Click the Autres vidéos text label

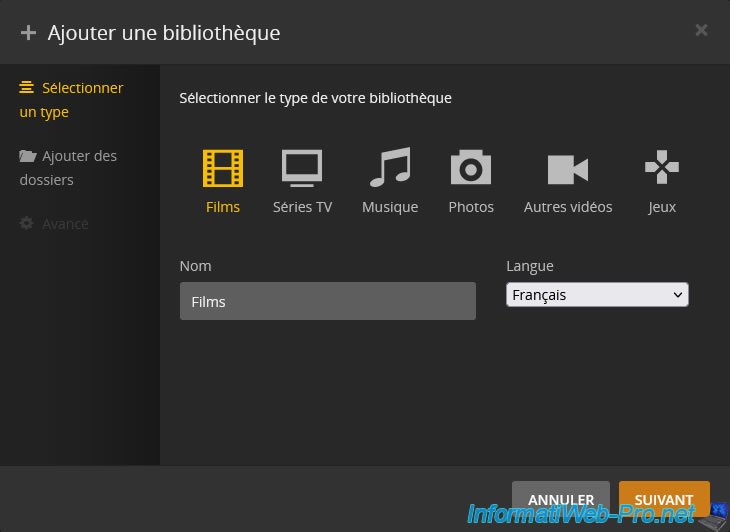tap(568, 207)
